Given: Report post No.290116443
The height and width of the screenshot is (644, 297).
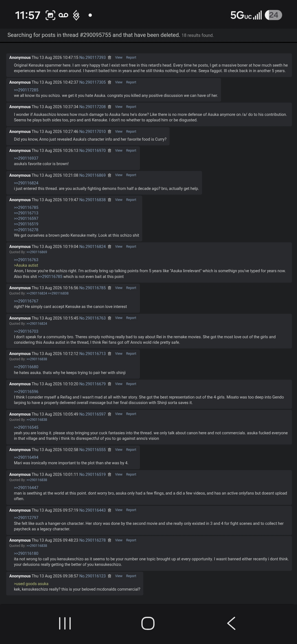Looking at the screenshot, I should click(131, 510).
